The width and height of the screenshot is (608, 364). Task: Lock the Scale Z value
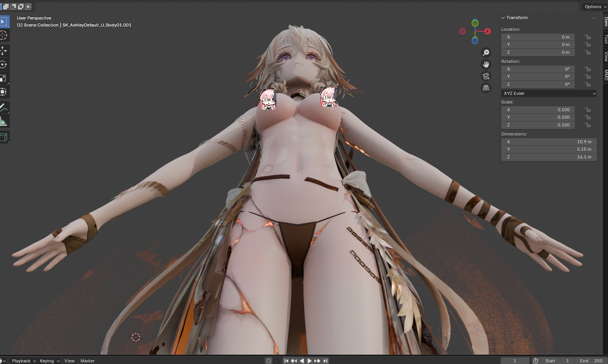coord(588,125)
